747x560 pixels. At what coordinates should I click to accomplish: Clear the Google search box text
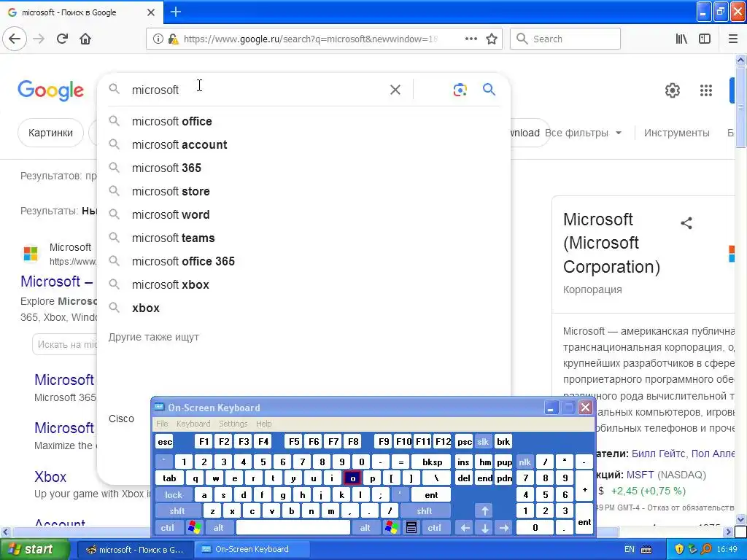[395, 90]
